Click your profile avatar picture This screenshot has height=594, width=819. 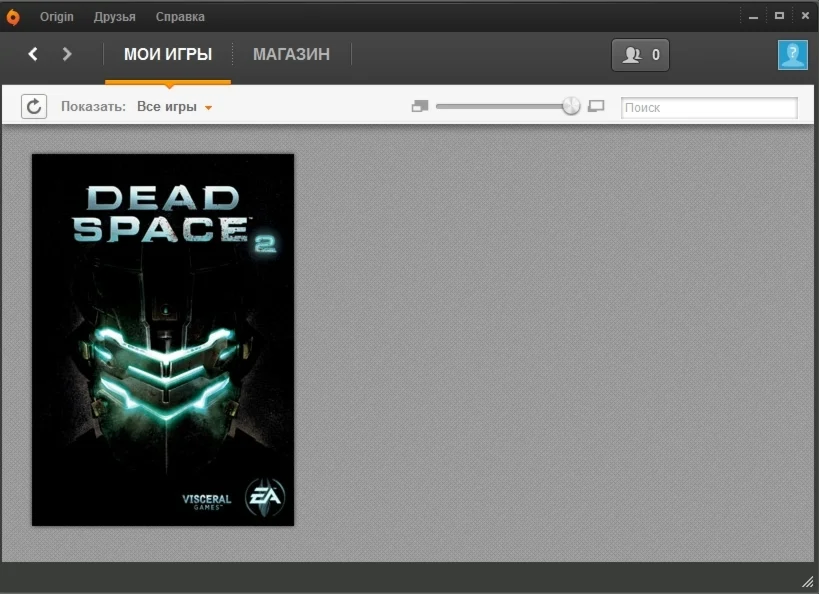792,55
